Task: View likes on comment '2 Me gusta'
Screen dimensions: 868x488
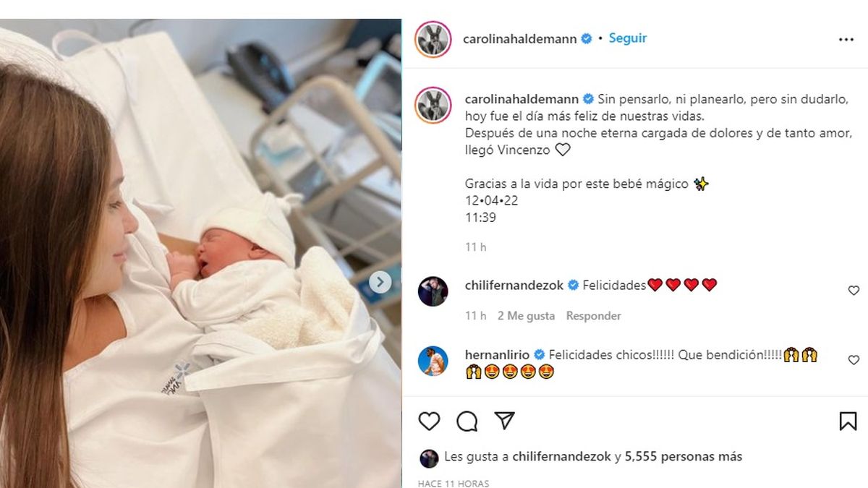Action: point(526,316)
